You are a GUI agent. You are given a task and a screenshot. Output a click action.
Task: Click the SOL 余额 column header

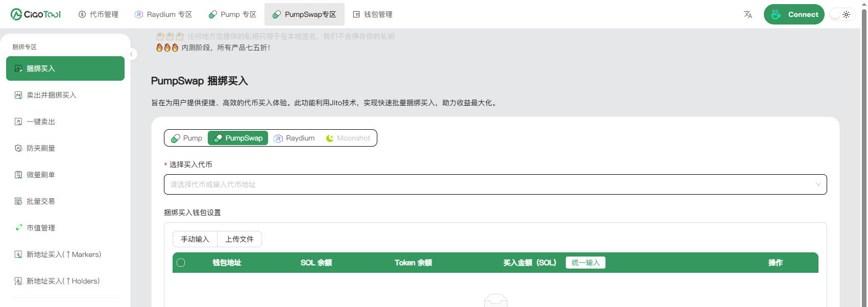[x=316, y=263]
